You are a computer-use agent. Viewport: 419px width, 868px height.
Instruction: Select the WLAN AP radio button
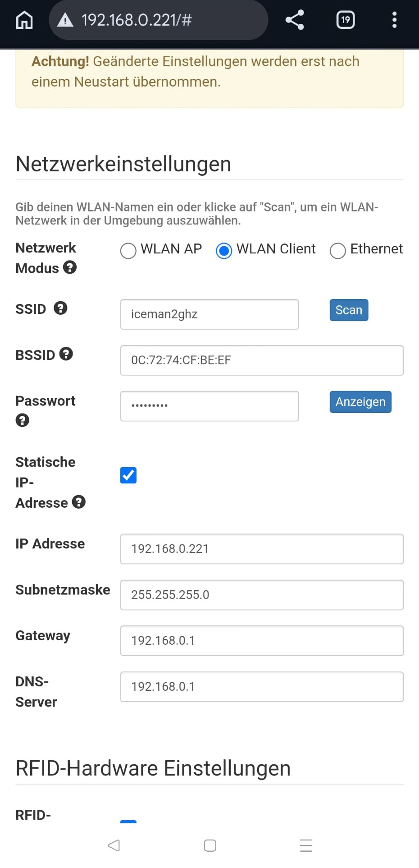(x=128, y=251)
